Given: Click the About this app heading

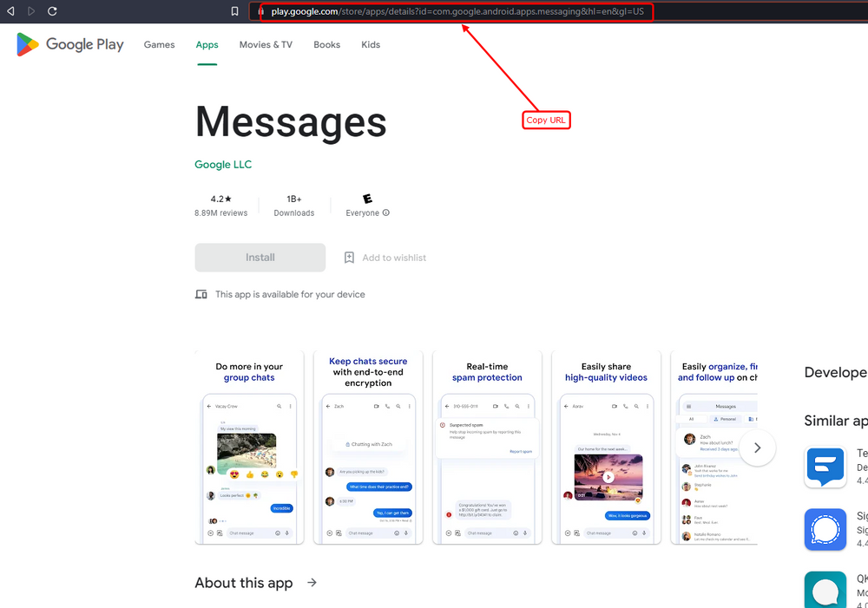Looking at the screenshot, I should tap(244, 583).
